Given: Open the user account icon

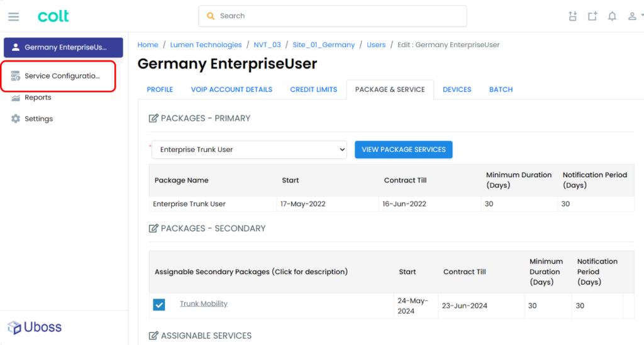Looking at the screenshot, I should (x=632, y=16).
